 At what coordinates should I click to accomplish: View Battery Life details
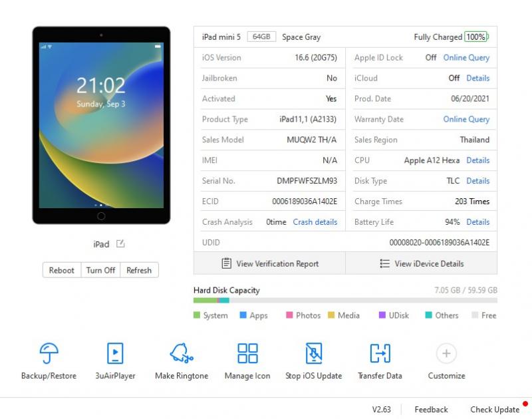pyautogui.click(x=477, y=222)
